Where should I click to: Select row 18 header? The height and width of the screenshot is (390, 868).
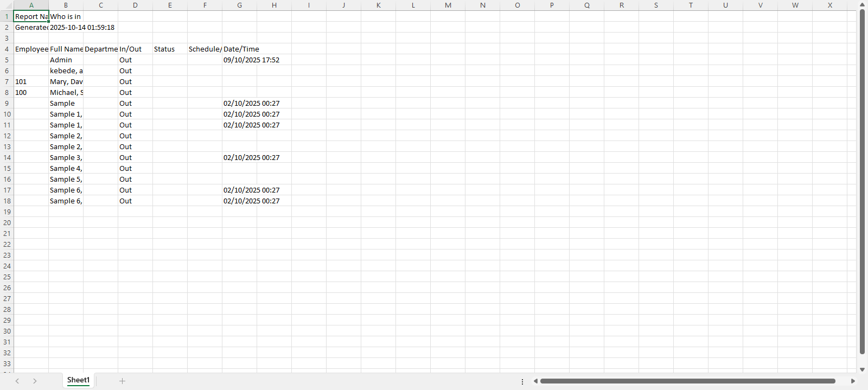click(7, 201)
